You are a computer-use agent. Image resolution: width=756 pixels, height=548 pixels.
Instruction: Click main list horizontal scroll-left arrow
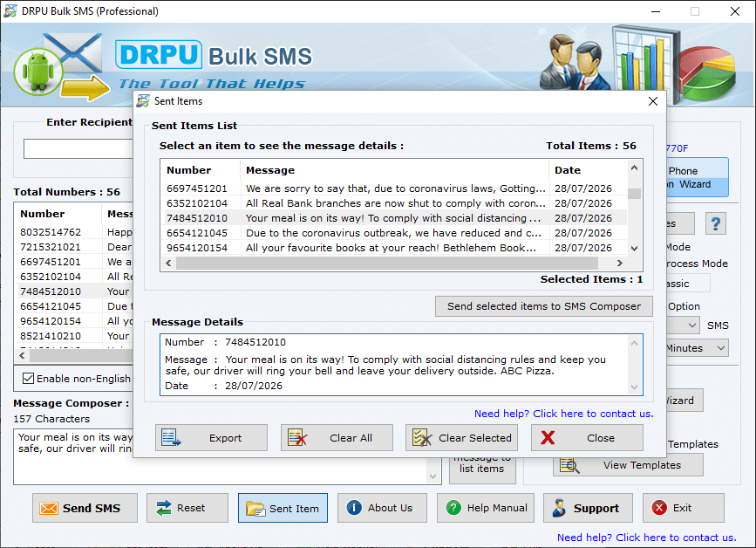[22, 355]
